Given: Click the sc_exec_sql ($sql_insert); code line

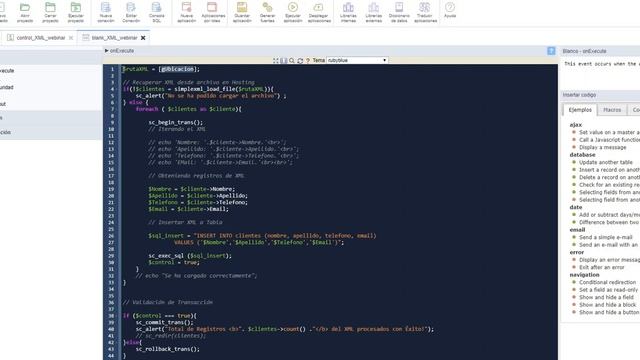Looking at the screenshot, I should 190,256.
